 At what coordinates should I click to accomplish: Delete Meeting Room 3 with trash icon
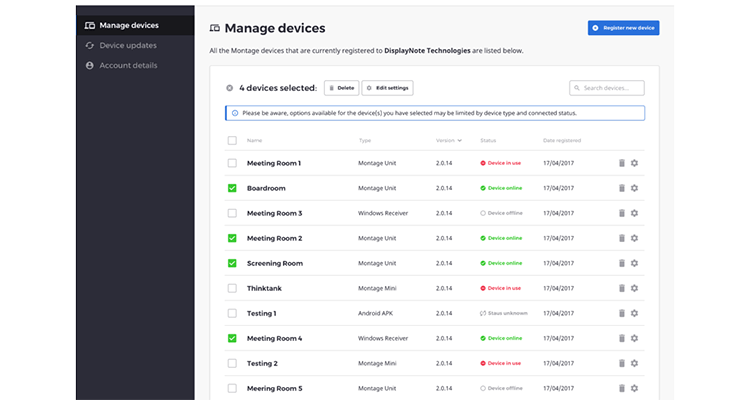(622, 213)
